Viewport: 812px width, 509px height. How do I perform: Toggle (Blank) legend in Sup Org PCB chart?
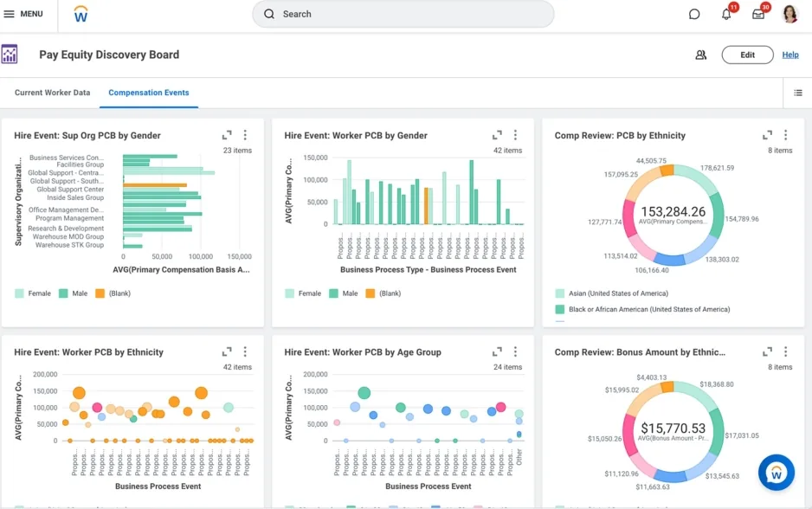[113, 293]
